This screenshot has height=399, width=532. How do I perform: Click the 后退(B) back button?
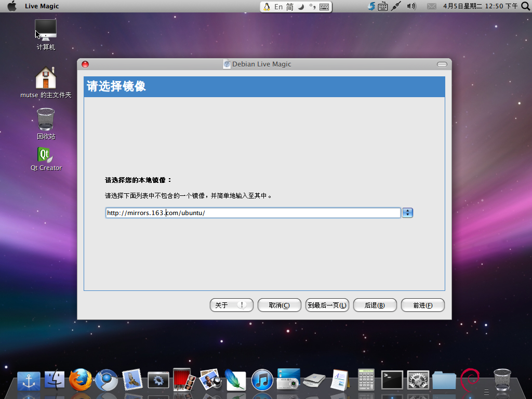coord(375,305)
